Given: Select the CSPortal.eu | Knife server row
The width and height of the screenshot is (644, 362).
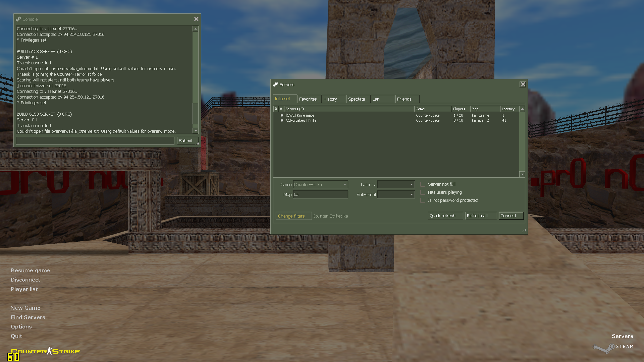Looking at the screenshot, I should 396,120.
